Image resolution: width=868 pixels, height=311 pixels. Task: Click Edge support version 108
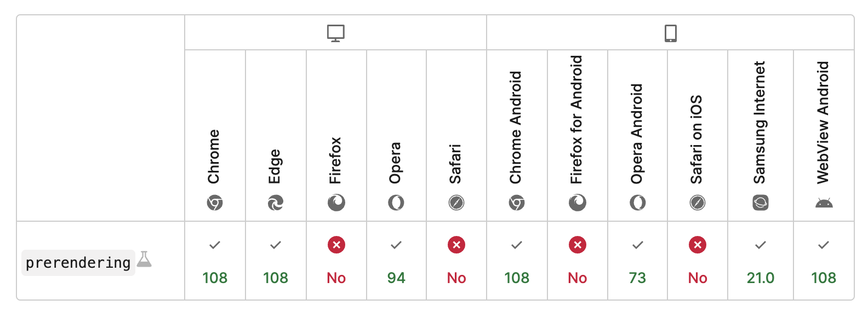(275, 278)
